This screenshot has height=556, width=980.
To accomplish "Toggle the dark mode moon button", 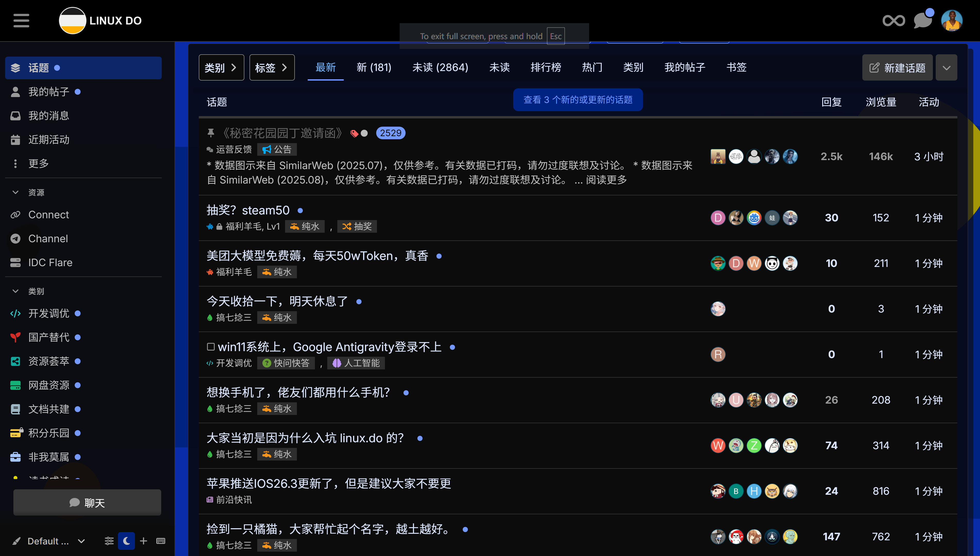I will point(126,541).
